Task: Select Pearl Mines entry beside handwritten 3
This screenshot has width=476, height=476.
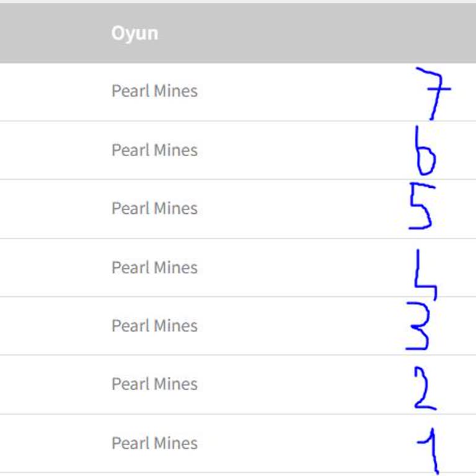Action: [x=154, y=325]
